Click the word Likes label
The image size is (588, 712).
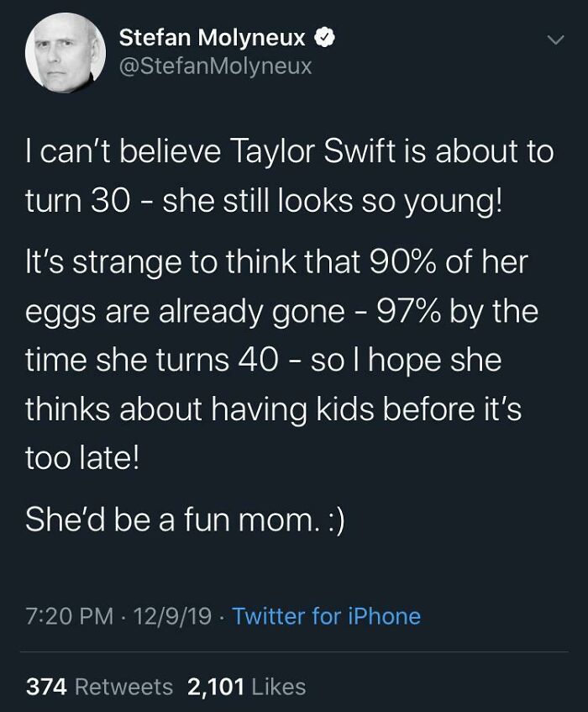278,687
